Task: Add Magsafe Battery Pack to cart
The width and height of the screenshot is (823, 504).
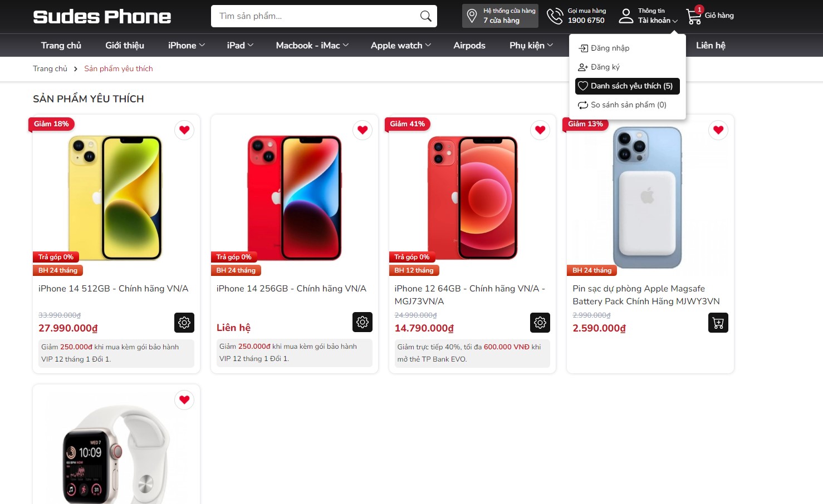Action: tap(718, 323)
